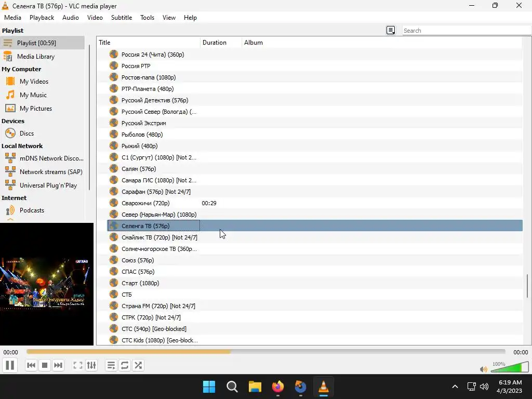Image resolution: width=532 pixels, height=399 pixels.
Task: Open the Video menu
Action: 95,18
